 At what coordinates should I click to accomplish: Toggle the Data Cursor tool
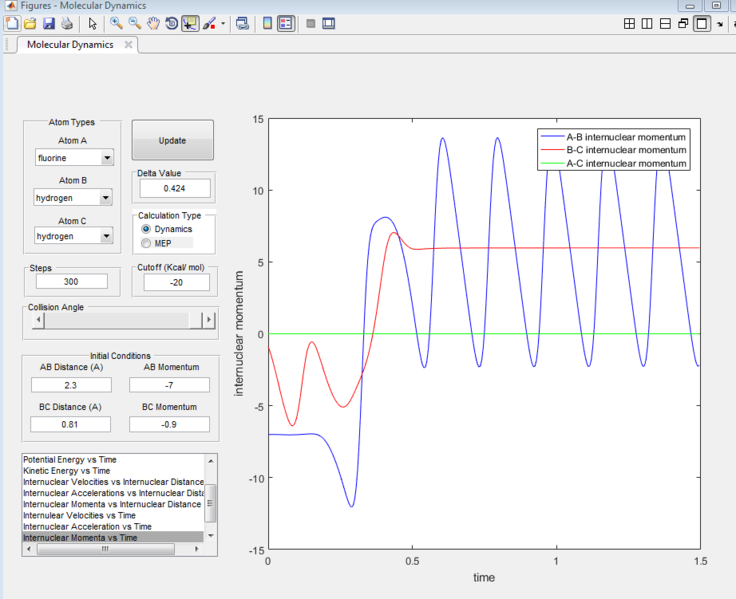[x=190, y=23]
